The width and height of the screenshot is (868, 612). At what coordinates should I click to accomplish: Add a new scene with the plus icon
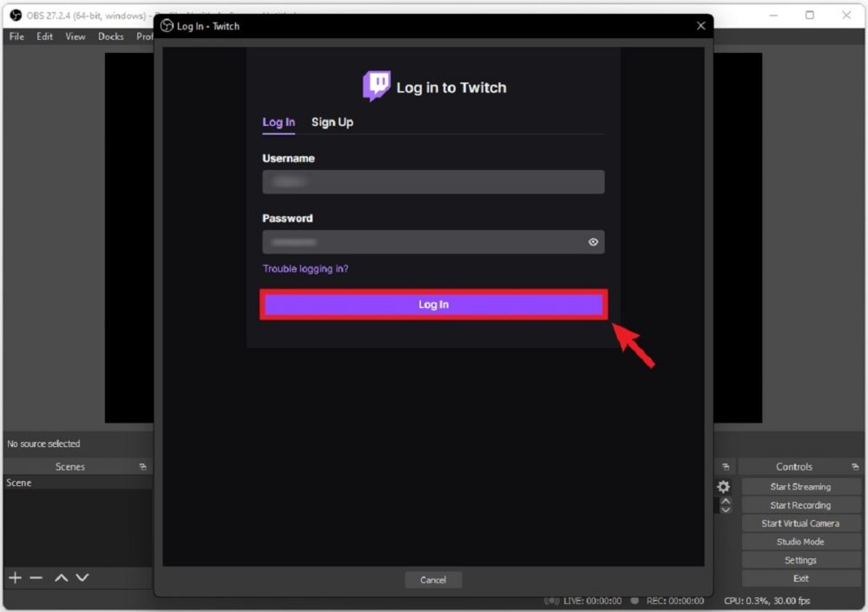tap(14, 577)
